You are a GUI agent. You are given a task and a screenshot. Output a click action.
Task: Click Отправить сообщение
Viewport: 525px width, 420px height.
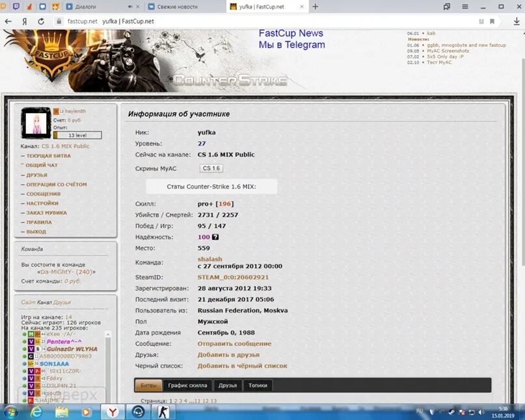pos(234,344)
